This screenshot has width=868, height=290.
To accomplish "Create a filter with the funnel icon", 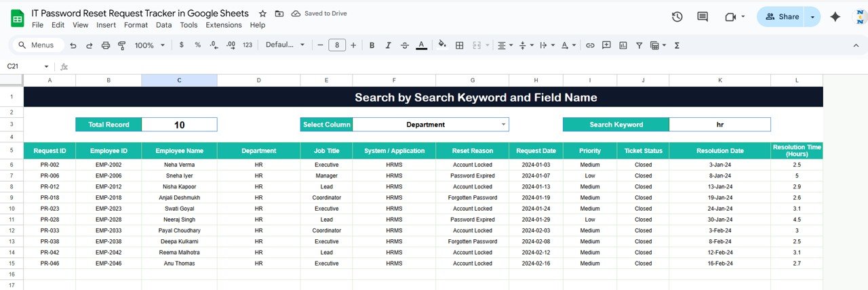I will (639, 45).
